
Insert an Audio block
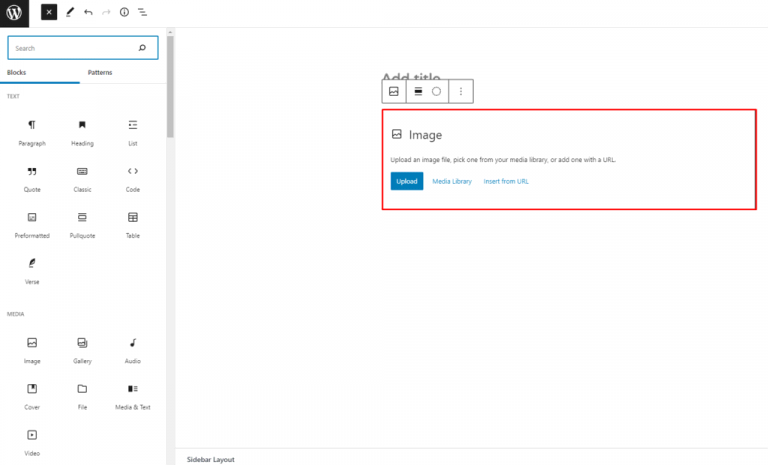point(133,351)
